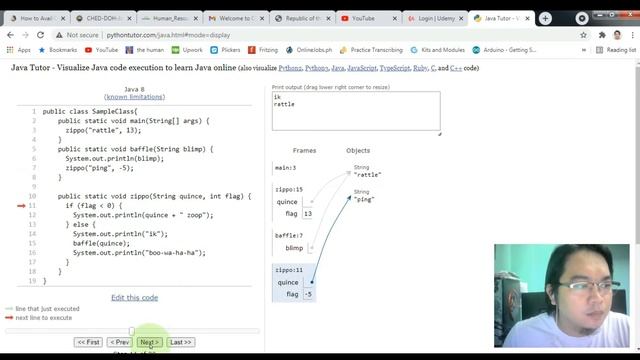Screen dimensions: 640x360
Task: Click code line 15 'baffle(quince);'
Action: pyautogui.click(x=101, y=243)
